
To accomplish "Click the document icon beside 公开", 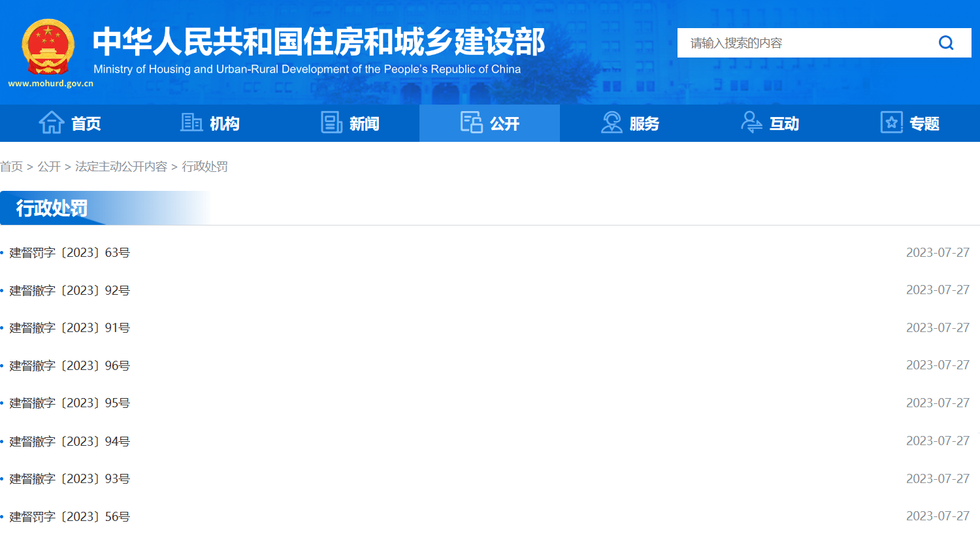I will click(x=471, y=122).
